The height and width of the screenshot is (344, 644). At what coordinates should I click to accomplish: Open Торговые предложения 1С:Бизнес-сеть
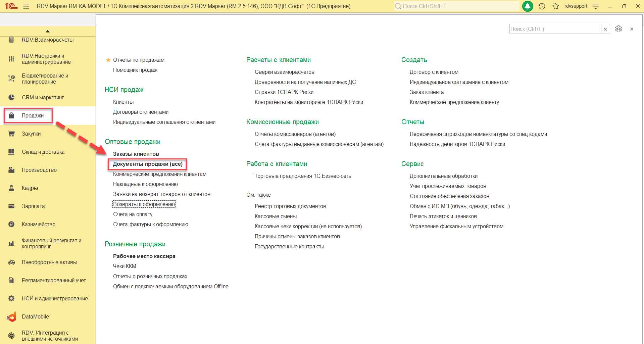[303, 176]
